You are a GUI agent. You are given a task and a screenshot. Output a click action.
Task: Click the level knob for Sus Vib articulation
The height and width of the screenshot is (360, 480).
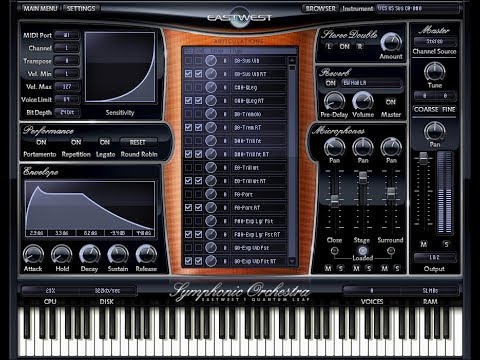coord(211,60)
